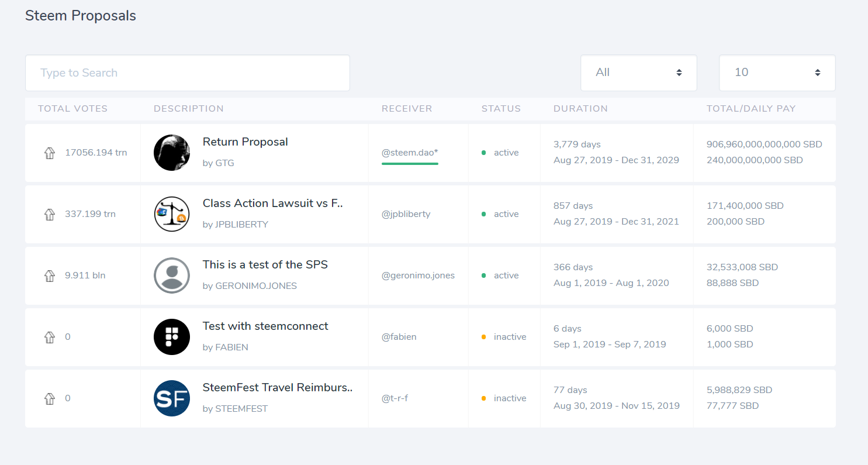Screen dimensions: 868x465
Task: Upvote 'This is a test of the SPS'
Action: tap(50, 275)
